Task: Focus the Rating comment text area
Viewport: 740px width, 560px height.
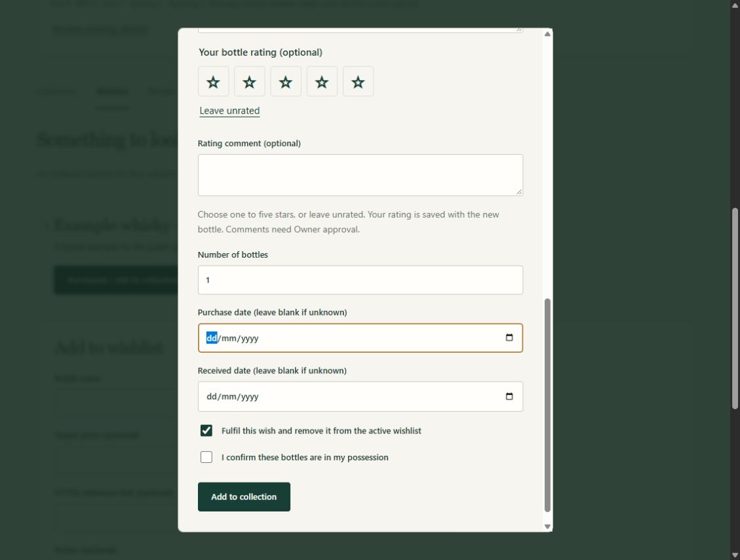Action: (x=360, y=175)
